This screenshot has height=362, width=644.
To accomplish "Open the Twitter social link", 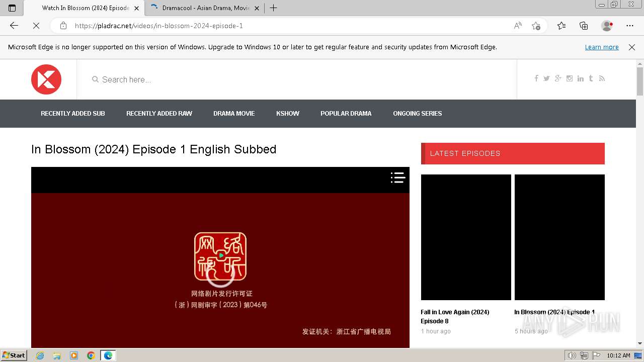I will click(x=546, y=78).
